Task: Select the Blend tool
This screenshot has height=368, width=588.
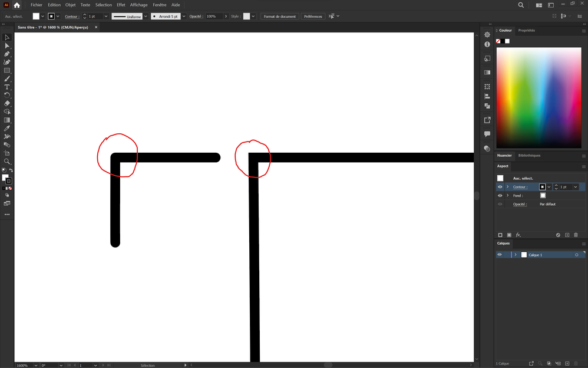Action: 6,144
